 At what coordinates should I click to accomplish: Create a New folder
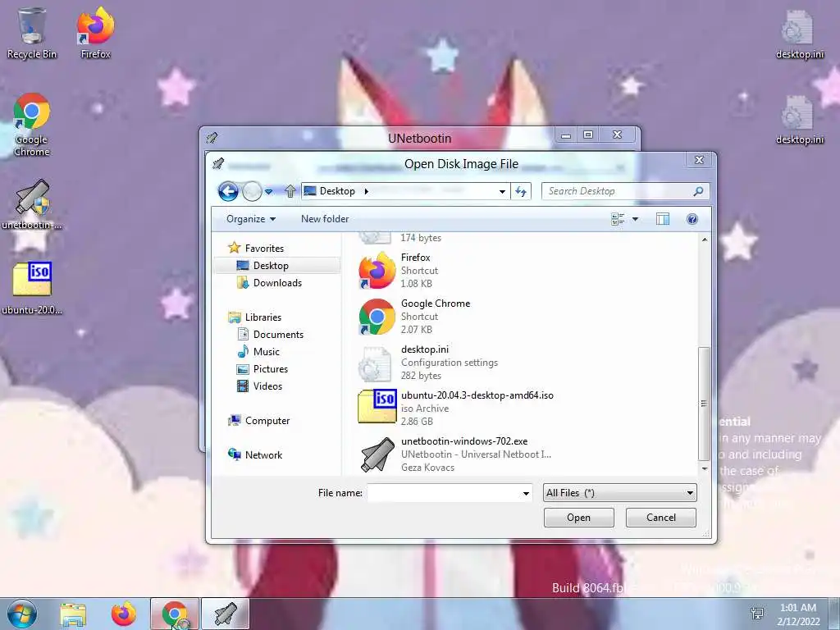tap(325, 219)
